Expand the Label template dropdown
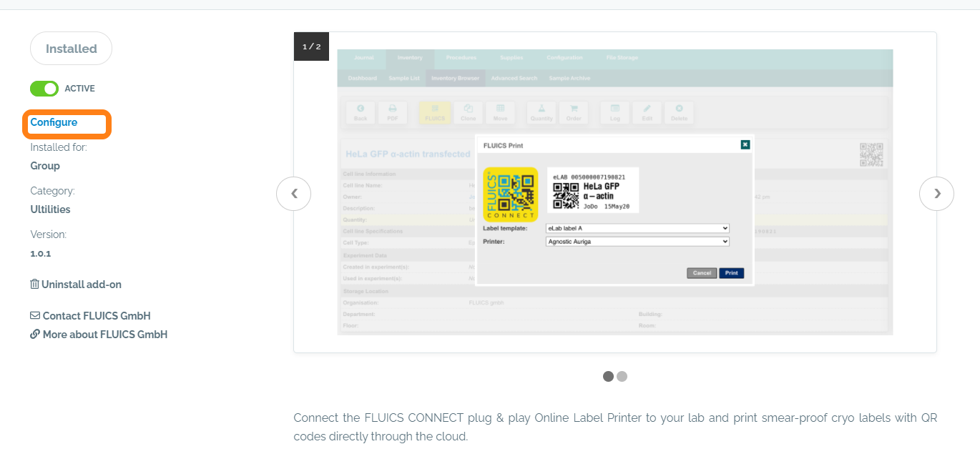Image resolution: width=980 pixels, height=474 pixels. 637,228
